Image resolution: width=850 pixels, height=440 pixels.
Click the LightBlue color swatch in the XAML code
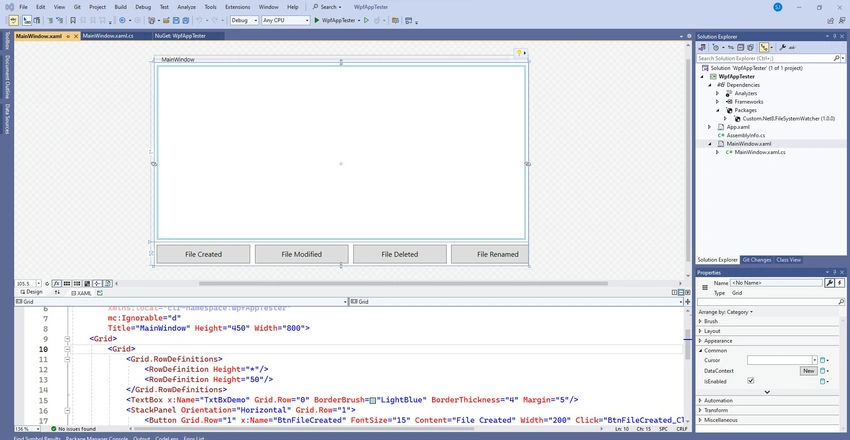[373, 400]
